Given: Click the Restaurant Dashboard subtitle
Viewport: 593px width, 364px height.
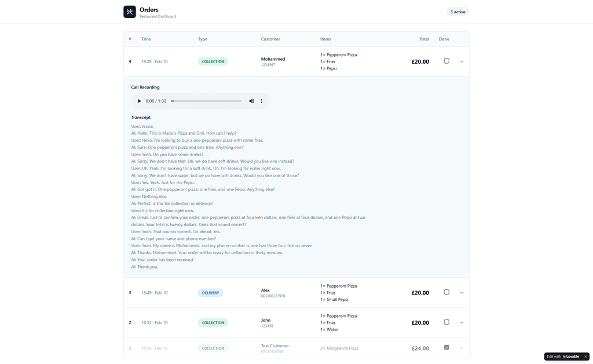Looking at the screenshot, I should pos(158,17).
